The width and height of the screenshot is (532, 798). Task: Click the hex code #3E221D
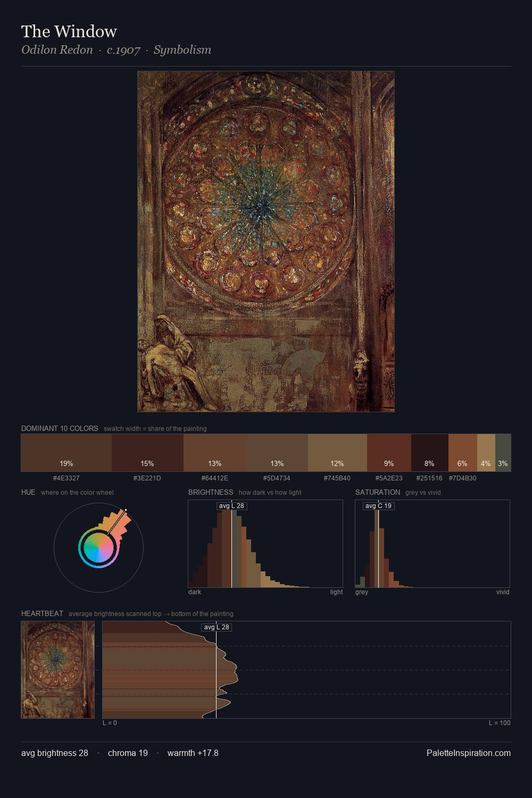coord(147,478)
